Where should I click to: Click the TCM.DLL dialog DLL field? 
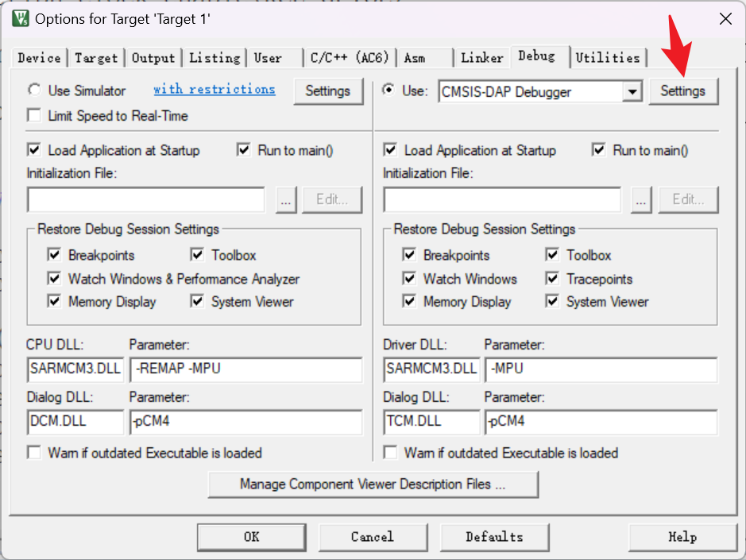tap(431, 422)
